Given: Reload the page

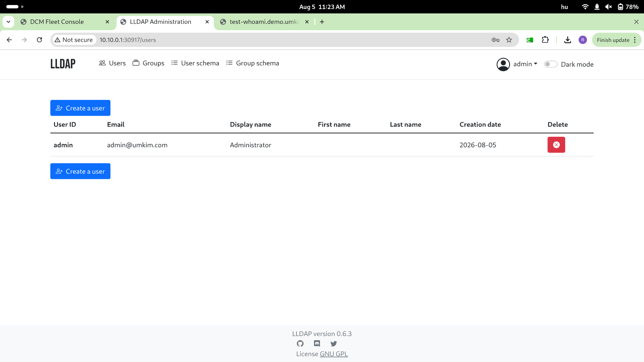Looking at the screenshot, I should click(x=40, y=40).
